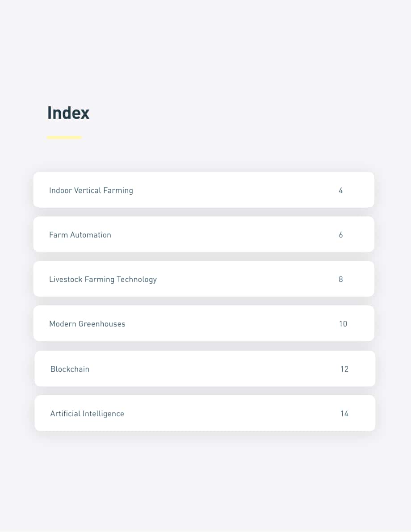Click the blank middle of Indoor Vertical Farming card
This screenshot has width=411, height=532.
coord(234,190)
